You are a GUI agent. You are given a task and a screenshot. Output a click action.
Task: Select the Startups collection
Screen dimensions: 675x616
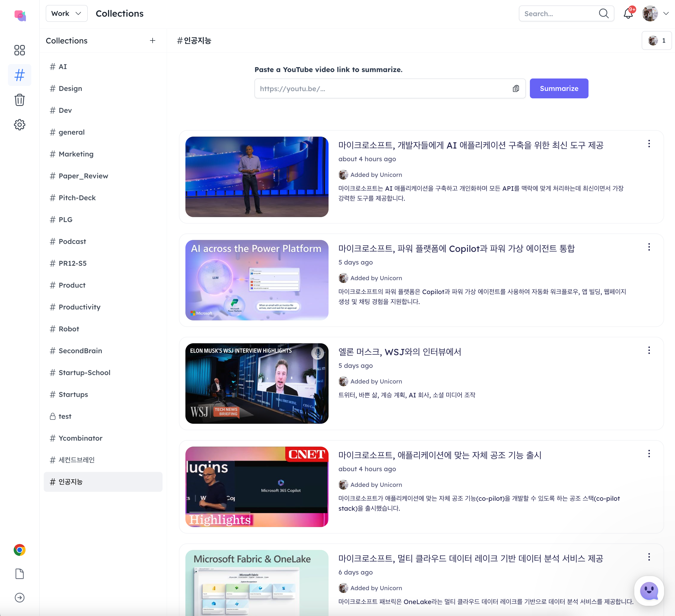pyautogui.click(x=103, y=394)
